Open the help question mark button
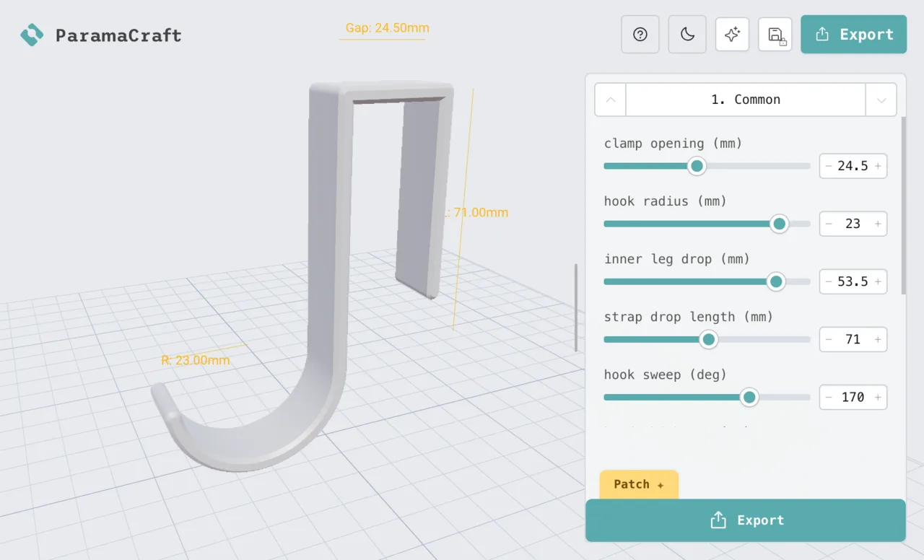Image resolution: width=924 pixels, height=560 pixels. point(640,35)
